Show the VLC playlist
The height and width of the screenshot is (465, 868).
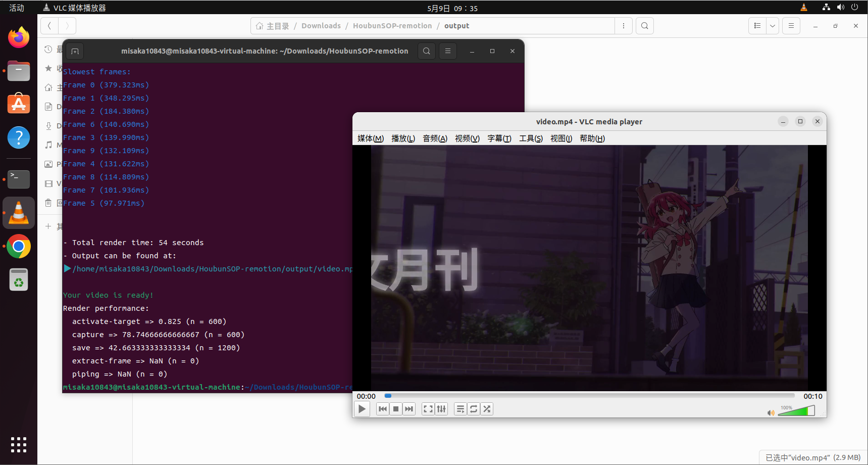(461, 409)
